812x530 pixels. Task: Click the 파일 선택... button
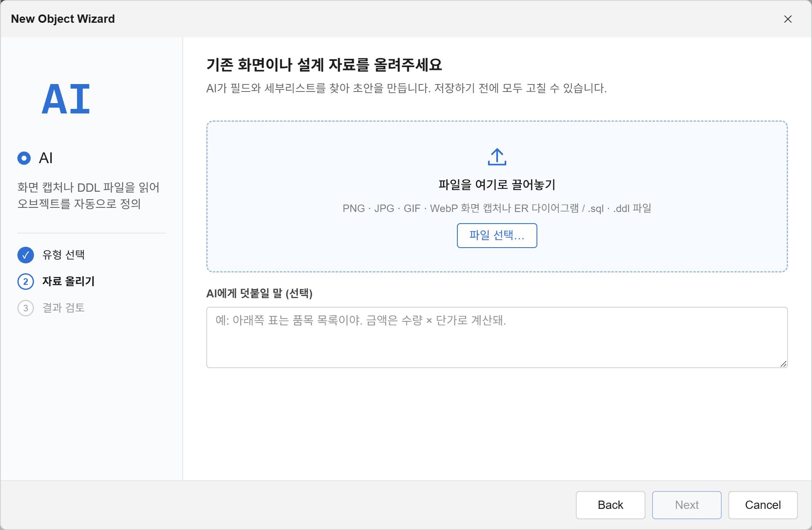point(497,236)
